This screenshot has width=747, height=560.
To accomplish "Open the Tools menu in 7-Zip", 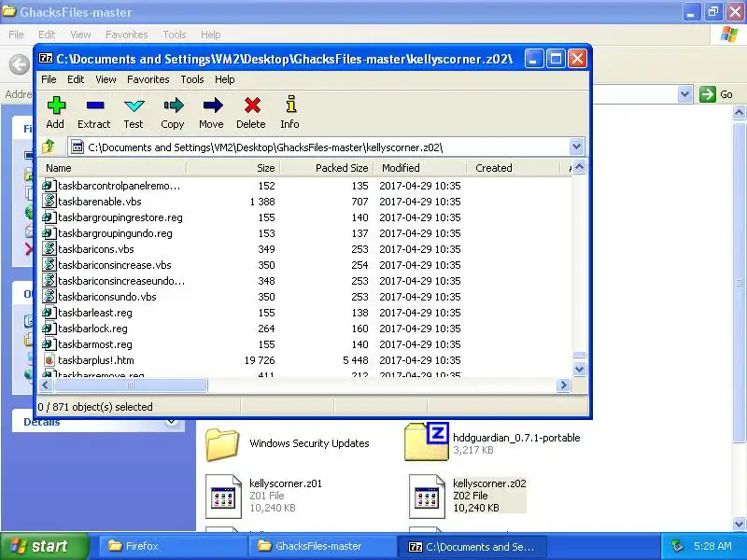I will [x=192, y=79].
